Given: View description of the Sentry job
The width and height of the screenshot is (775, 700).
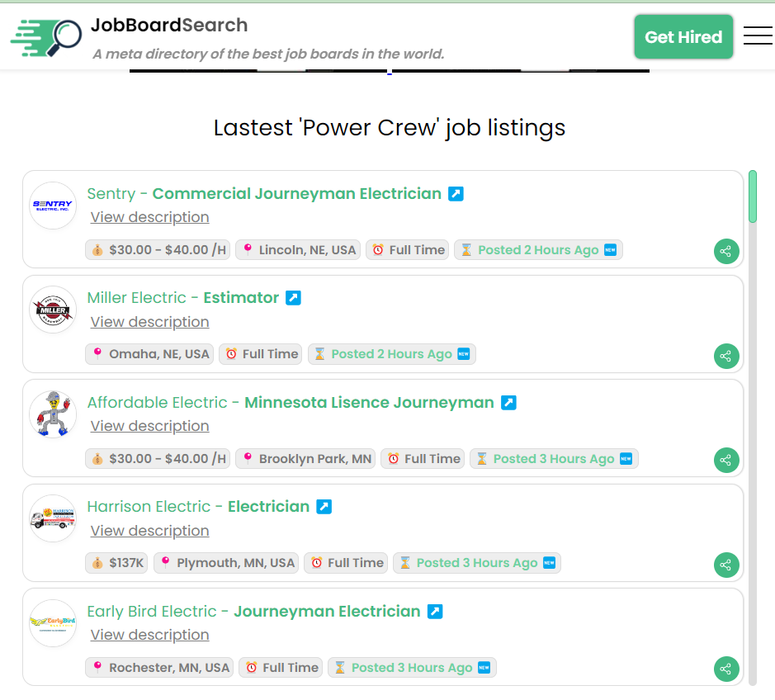Looking at the screenshot, I should tap(149, 217).
